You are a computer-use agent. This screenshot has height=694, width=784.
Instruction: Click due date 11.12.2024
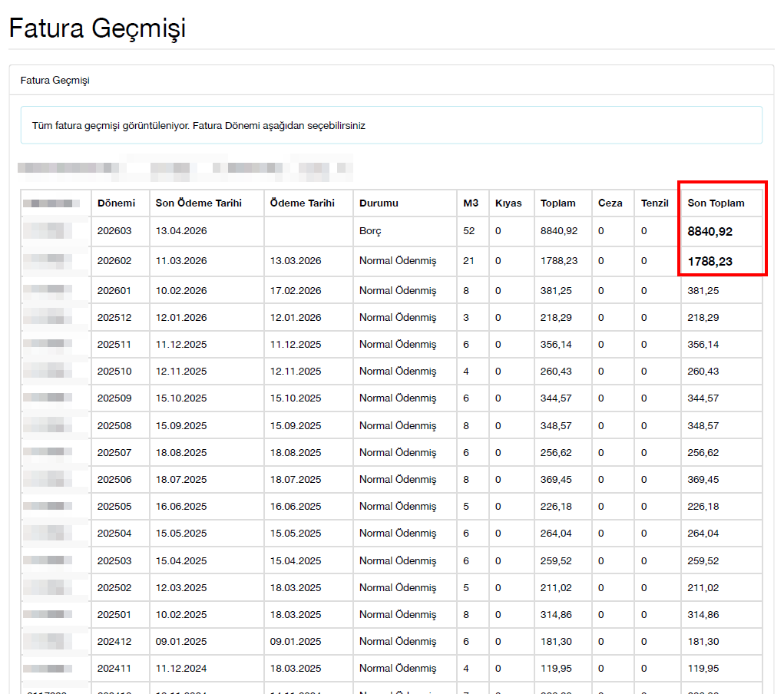[181, 669]
